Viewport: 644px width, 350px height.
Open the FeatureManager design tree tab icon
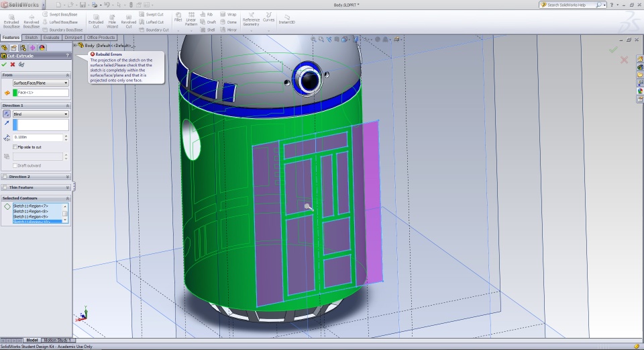click(5, 48)
